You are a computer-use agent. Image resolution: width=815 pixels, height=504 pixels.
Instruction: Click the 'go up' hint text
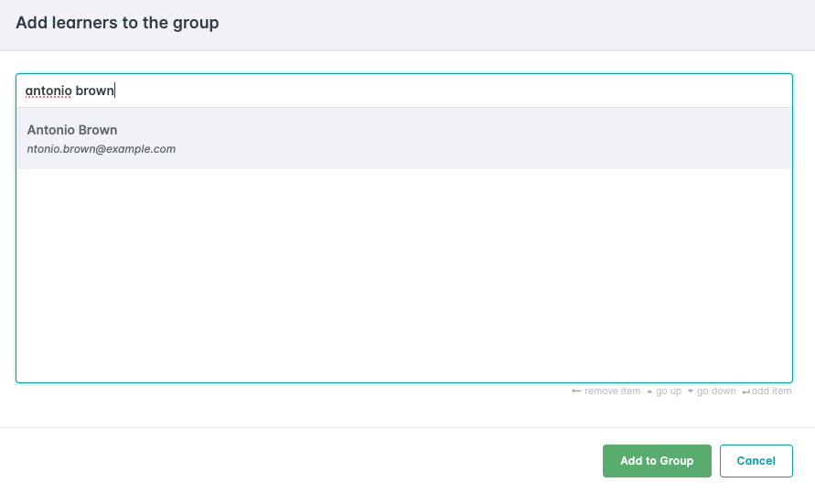pos(669,391)
